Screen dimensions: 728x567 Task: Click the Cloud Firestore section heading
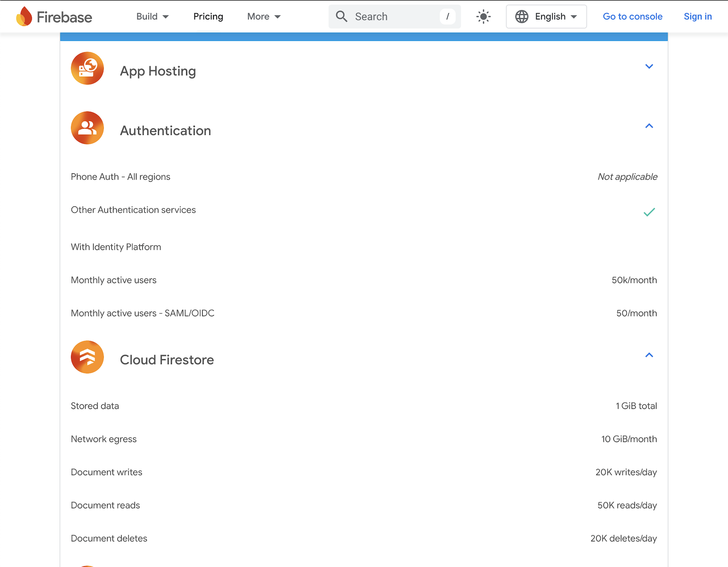tap(167, 360)
